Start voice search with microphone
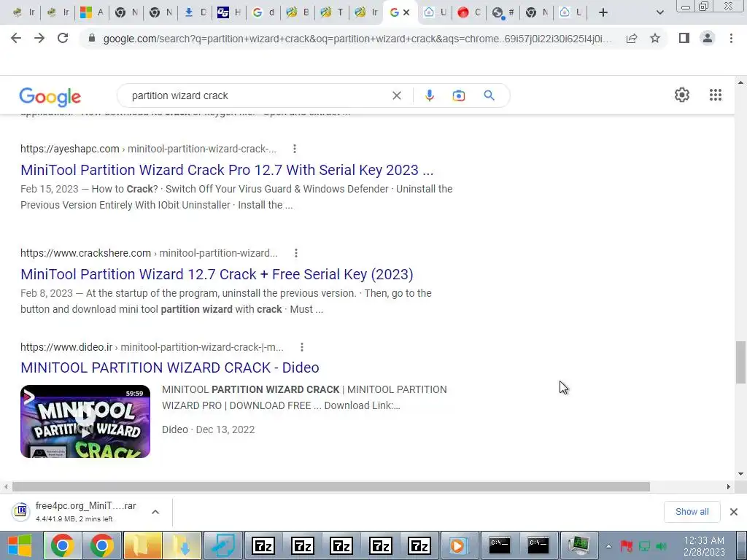The height and width of the screenshot is (560, 747). pyautogui.click(x=429, y=96)
